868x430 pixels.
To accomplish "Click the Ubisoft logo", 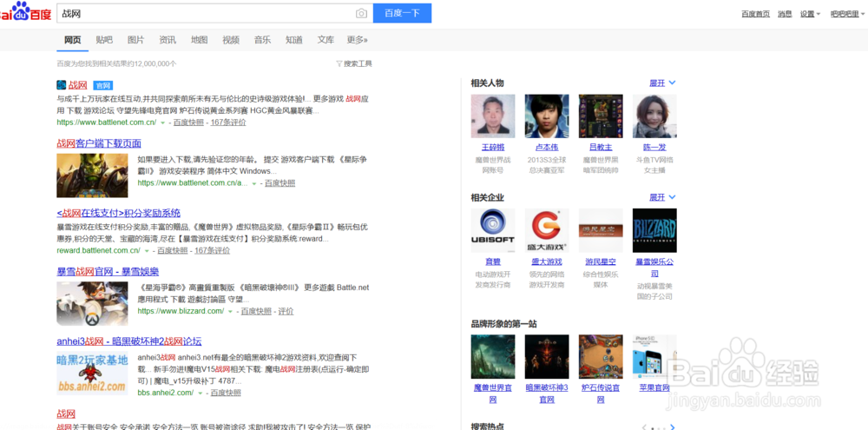I will [493, 230].
